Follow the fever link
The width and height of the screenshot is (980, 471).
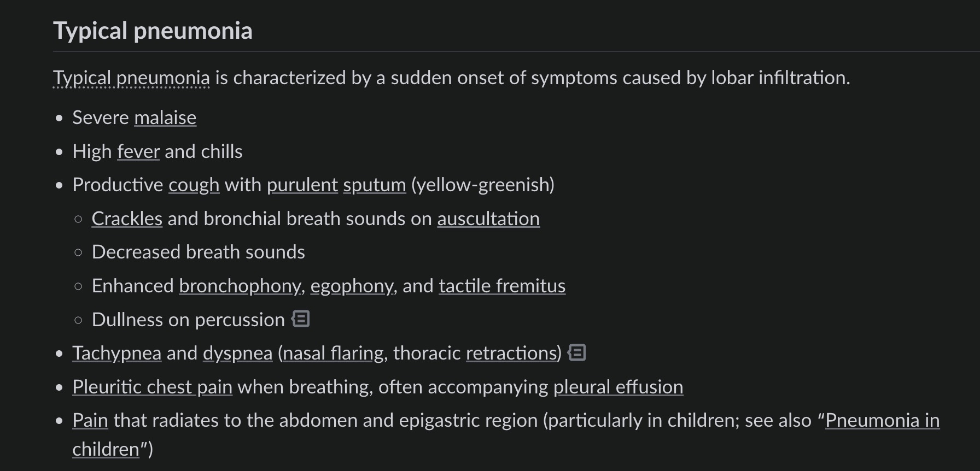click(138, 152)
